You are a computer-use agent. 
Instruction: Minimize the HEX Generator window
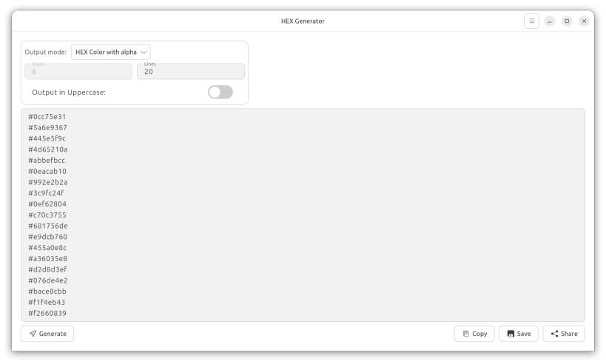tap(549, 21)
